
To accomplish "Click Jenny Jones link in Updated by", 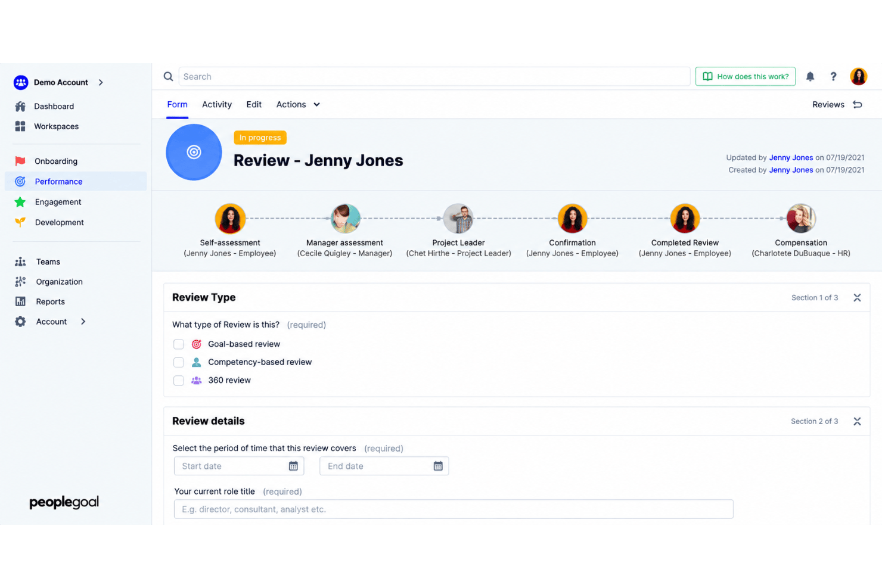I will pos(791,158).
